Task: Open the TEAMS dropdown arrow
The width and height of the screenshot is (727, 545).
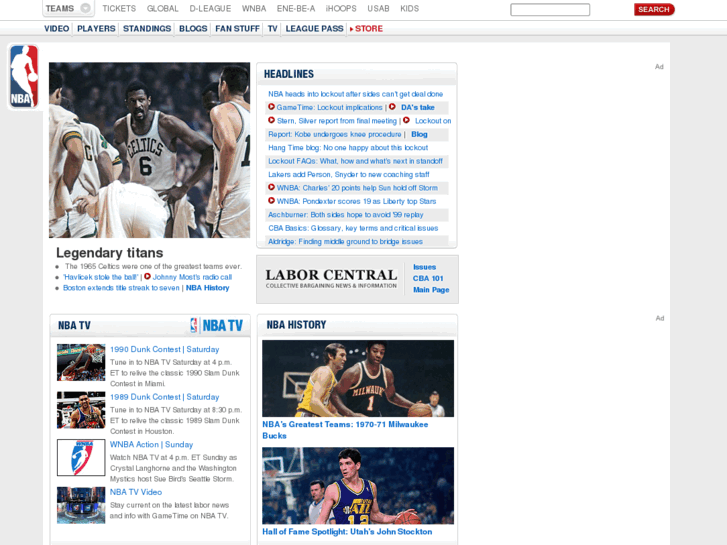Action: tap(85, 8)
